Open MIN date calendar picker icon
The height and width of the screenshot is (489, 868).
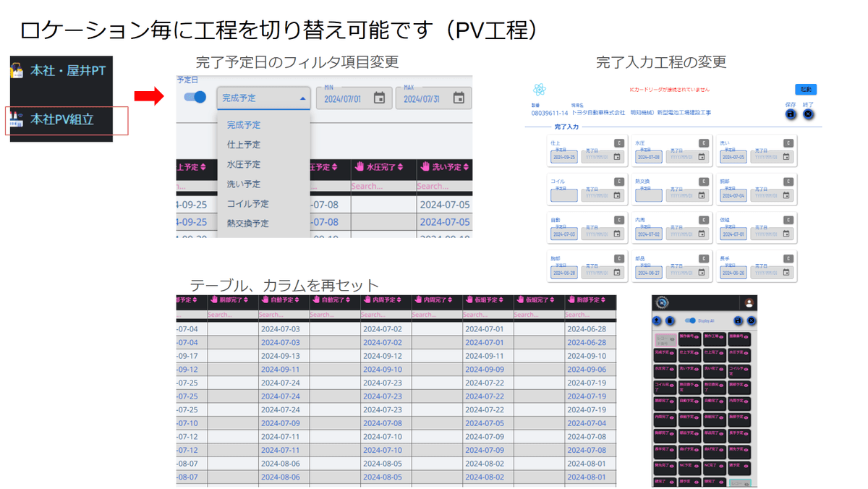coord(379,98)
